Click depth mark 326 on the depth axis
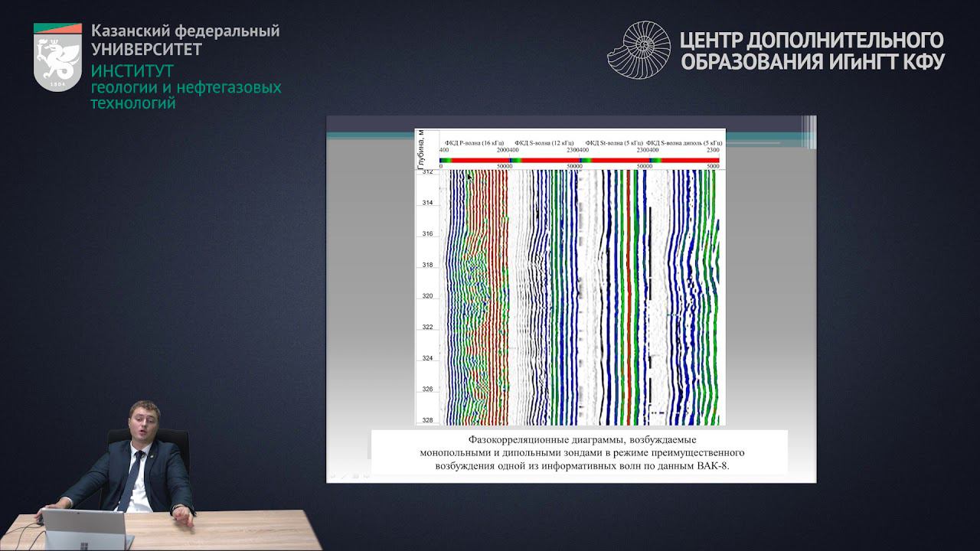The height and width of the screenshot is (551, 980). click(x=427, y=390)
